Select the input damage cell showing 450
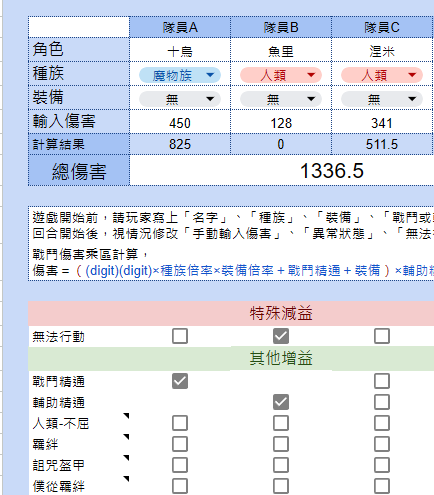This screenshot has height=495, width=434. [x=180, y=122]
